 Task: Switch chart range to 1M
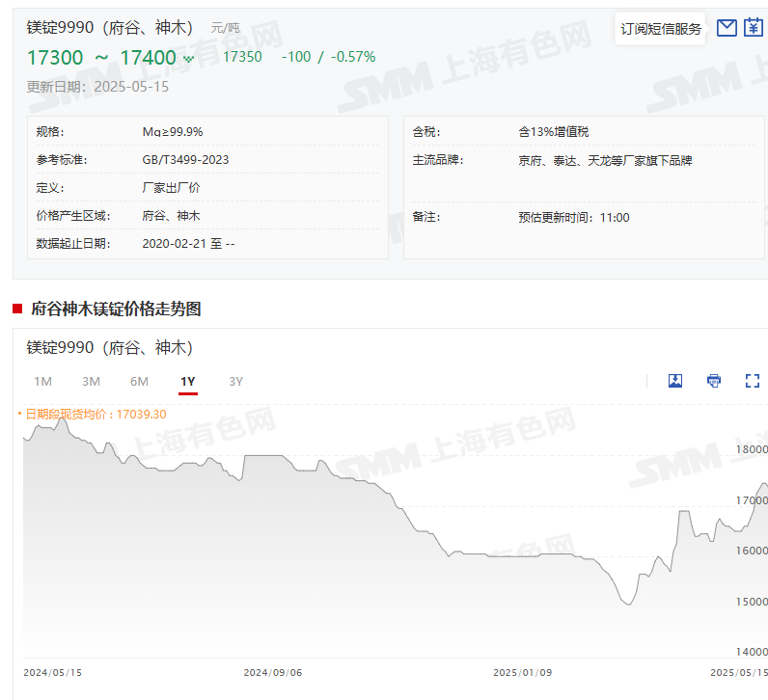pyautogui.click(x=42, y=381)
